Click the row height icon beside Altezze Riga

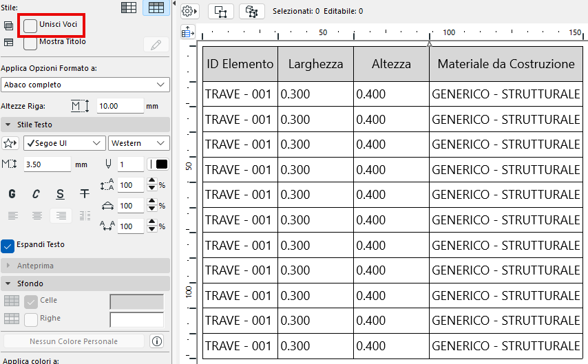[x=81, y=106]
